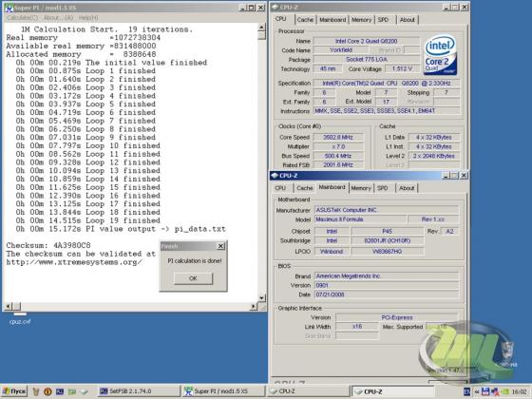This screenshot has width=532, height=399.
Task: Click the xtremesystems.org URL text in Super PI
Action: click(x=74, y=262)
